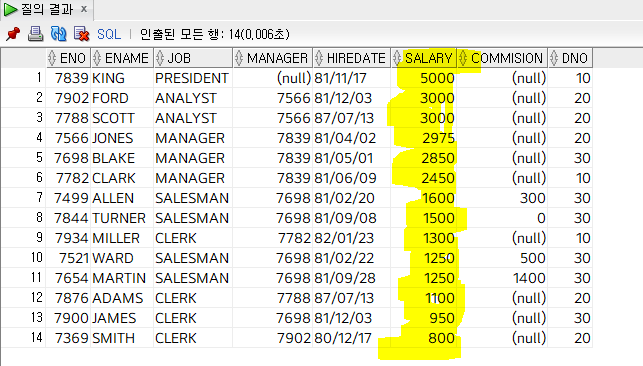Select the WARD name cell

122,258
